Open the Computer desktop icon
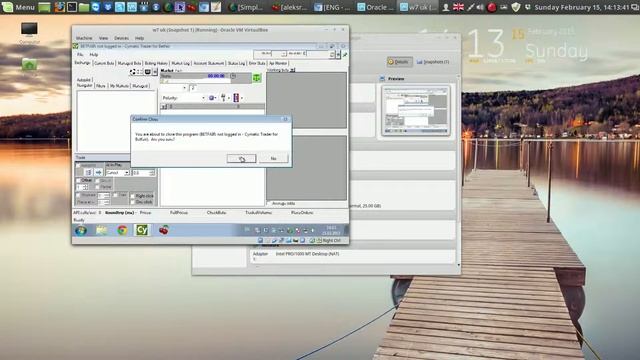Screen dimensions: 640x360 click(29, 30)
